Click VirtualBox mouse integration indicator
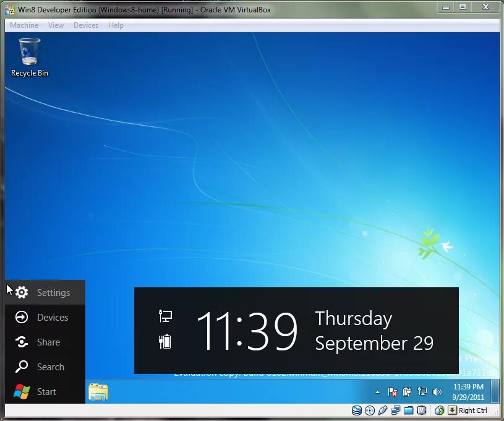 [440, 410]
